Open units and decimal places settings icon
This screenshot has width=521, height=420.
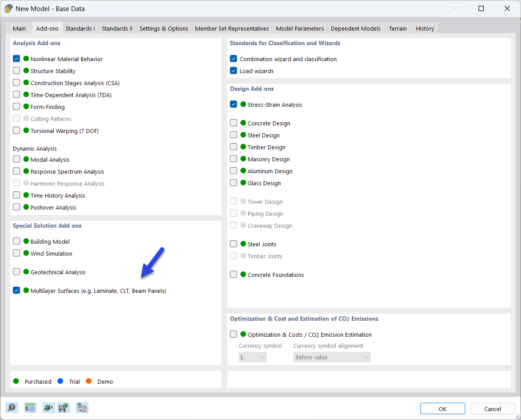pos(30,407)
